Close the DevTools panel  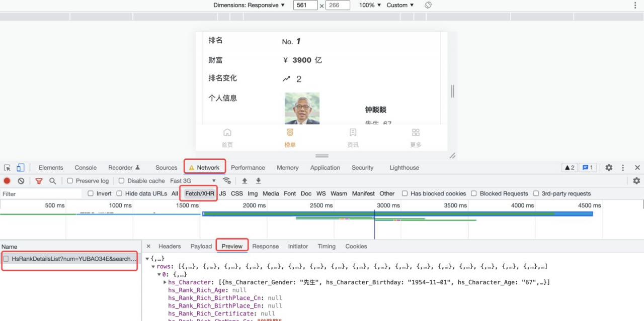pos(637,168)
